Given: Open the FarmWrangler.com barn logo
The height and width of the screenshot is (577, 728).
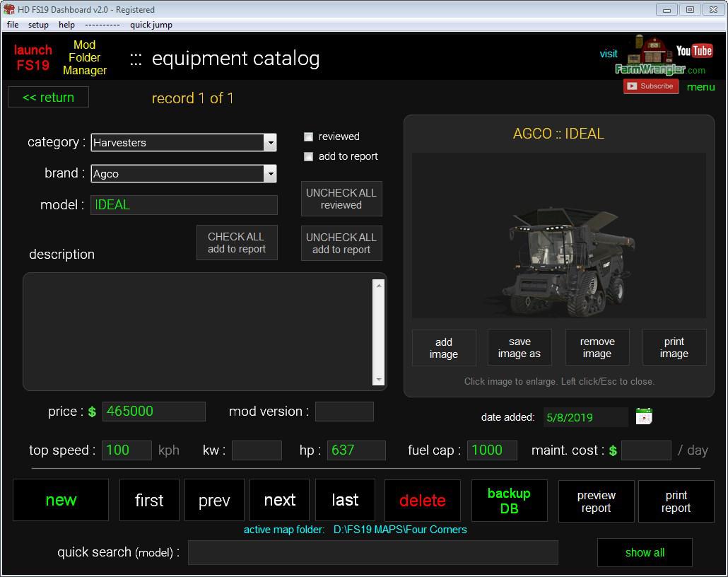Looking at the screenshot, I should click(649, 55).
